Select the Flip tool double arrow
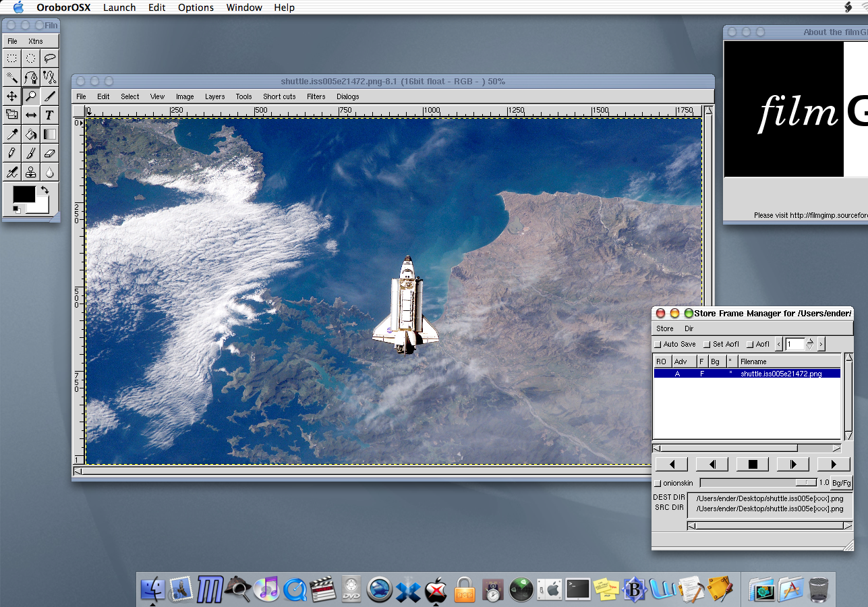This screenshot has height=607, width=868. (31, 115)
